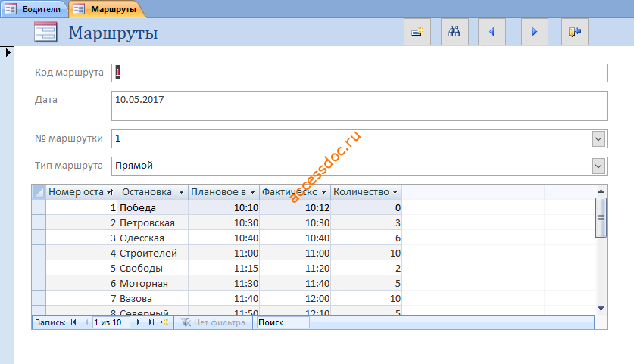Select the Одесская stop cell
This screenshot has width=634, height=364.
(153, 238)
